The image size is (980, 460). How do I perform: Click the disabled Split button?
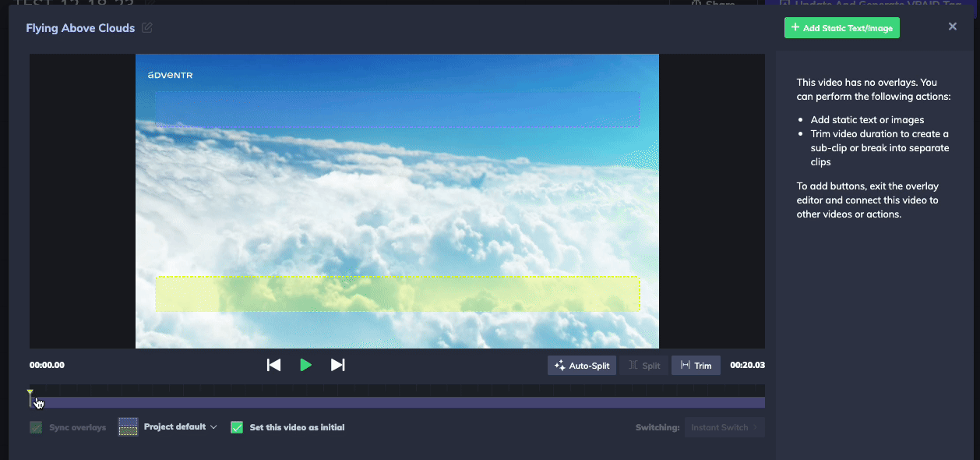(643, 366)
